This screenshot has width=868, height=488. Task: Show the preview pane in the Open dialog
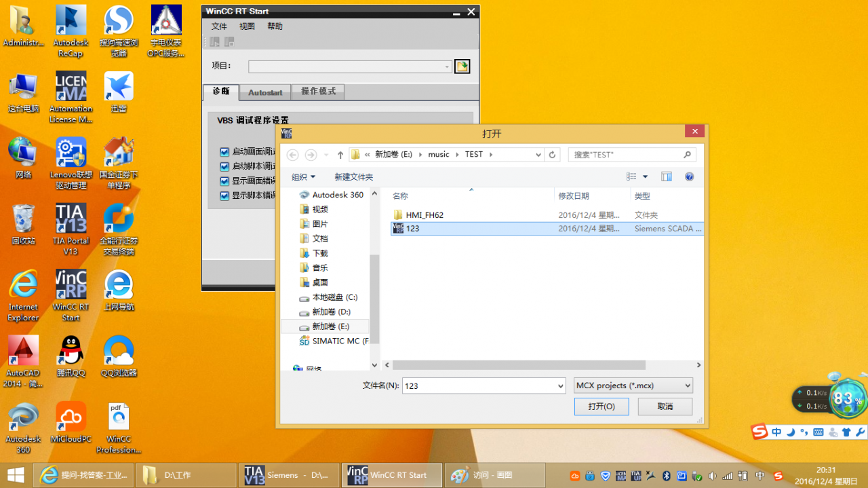(x=666, y=176)
